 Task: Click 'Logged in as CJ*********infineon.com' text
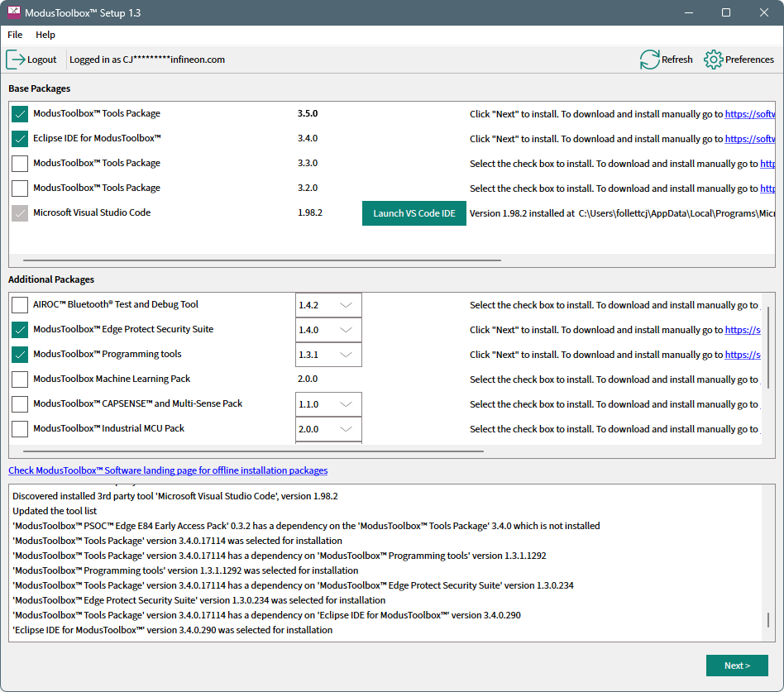point(147,60)
